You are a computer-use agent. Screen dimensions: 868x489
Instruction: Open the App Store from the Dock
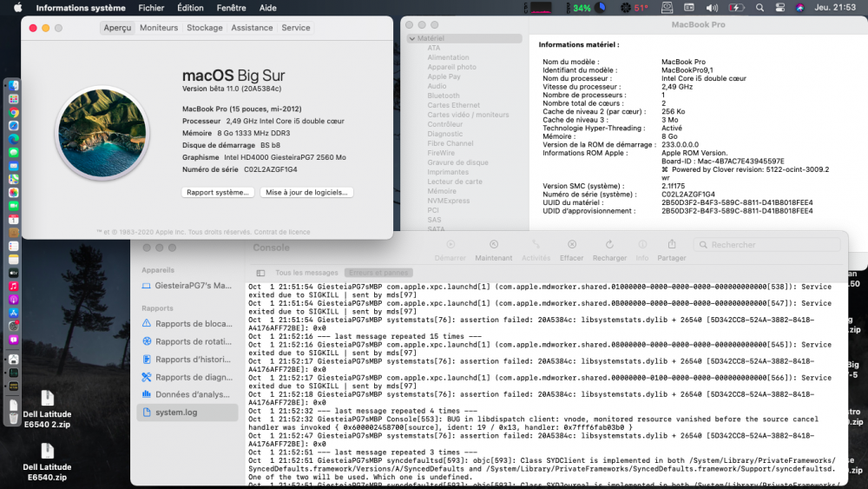point(14,313)
